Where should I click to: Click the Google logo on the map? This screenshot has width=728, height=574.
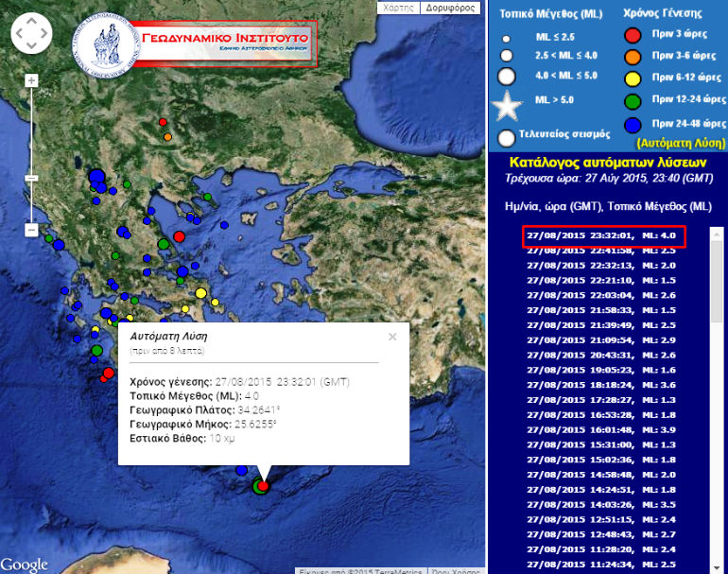(x=24, y=565)
